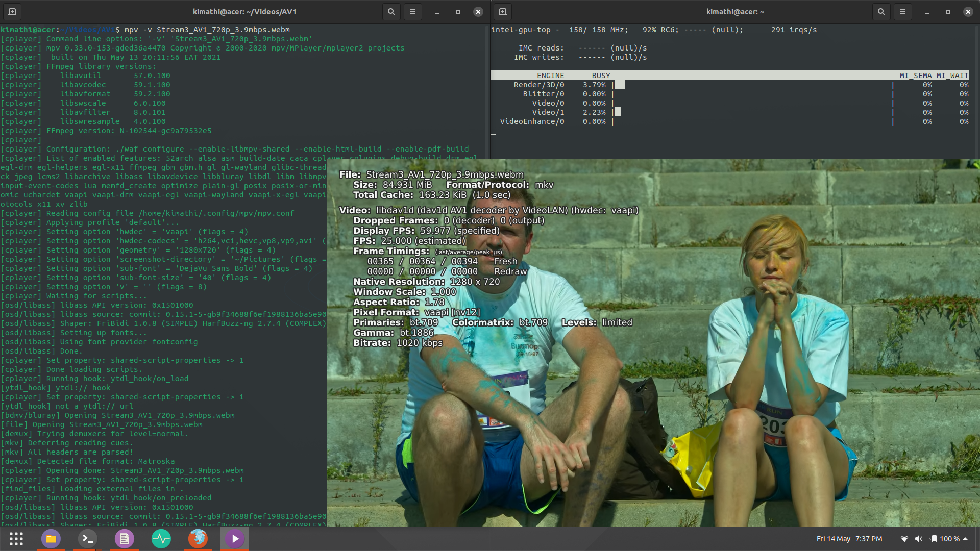980x551 pixels.
Task: Click the search icon in the left terminal header
Action: coord(391,11)
